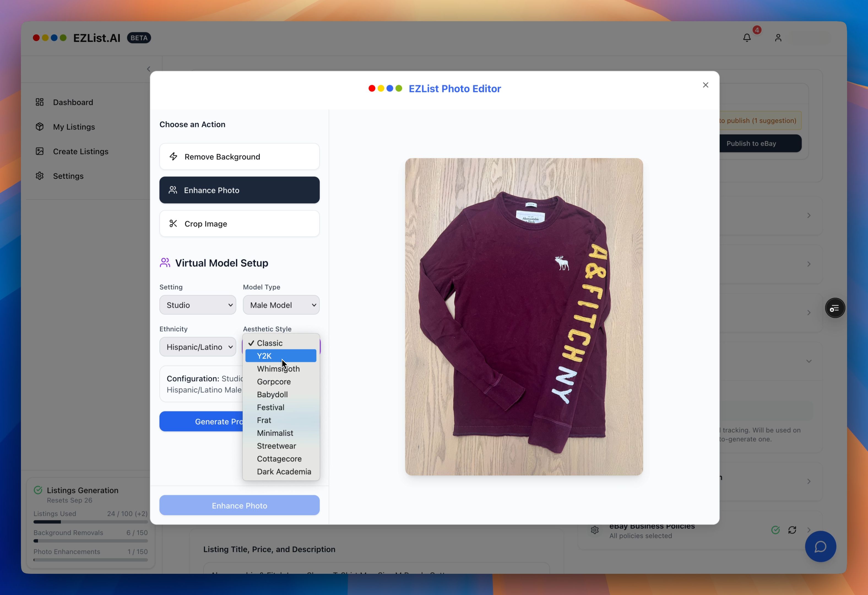Click the notification bell icon

click(747, 38)
